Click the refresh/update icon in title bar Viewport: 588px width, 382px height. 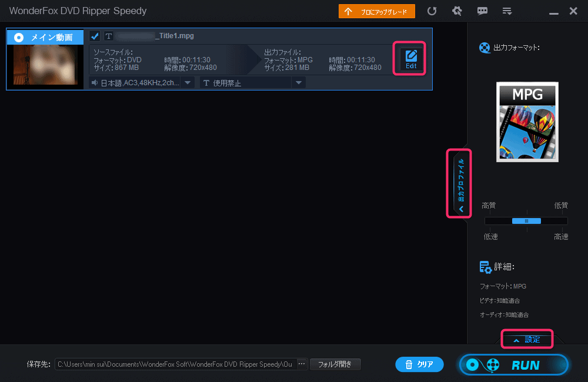point(432,11)
